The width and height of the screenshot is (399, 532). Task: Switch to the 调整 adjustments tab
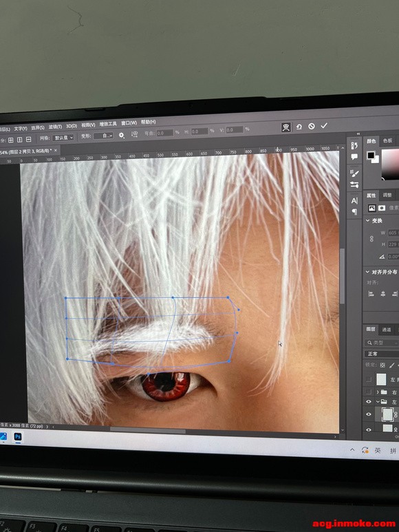(x=387, y=195)
